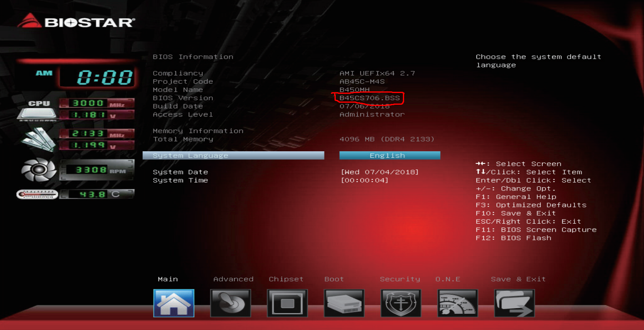
Task: Click the Total Memory label
Action: point(183,139)
